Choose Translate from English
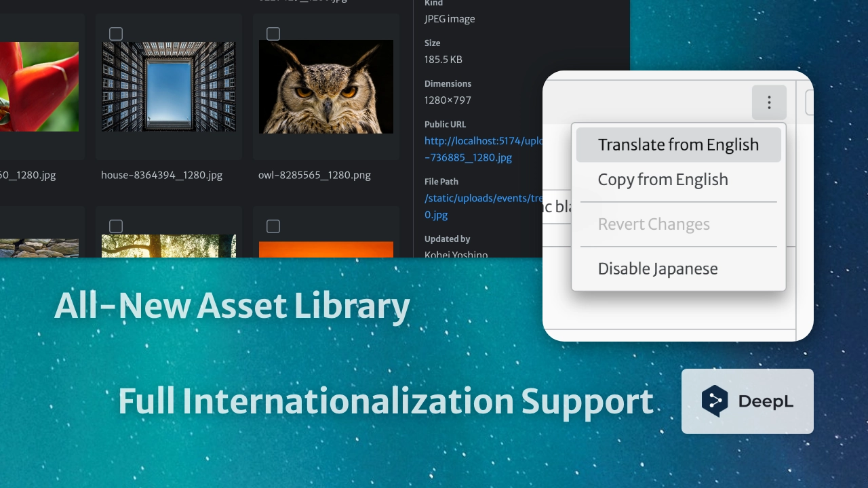This screenshot has height=488, width=868. tap(677, 145)
